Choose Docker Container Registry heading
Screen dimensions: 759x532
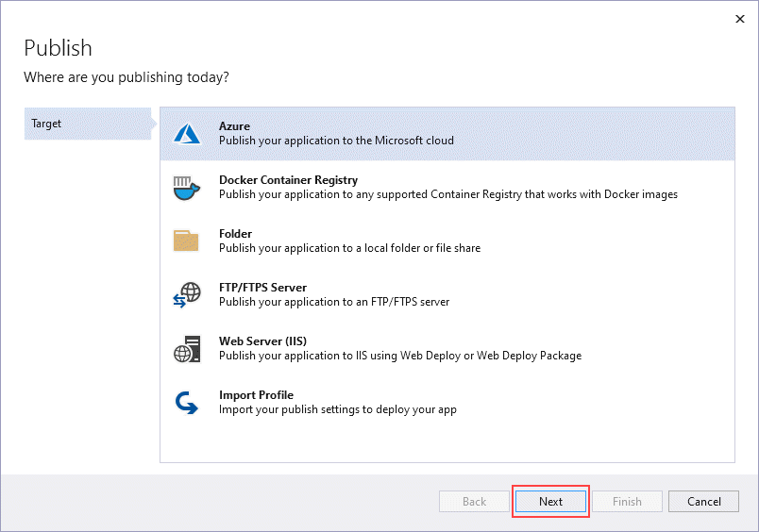point(288,180)
